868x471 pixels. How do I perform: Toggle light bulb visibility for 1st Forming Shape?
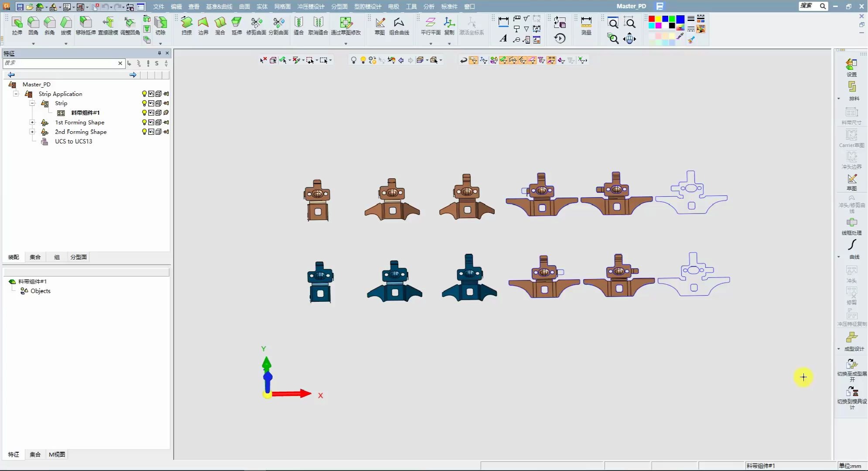point(144,123)
